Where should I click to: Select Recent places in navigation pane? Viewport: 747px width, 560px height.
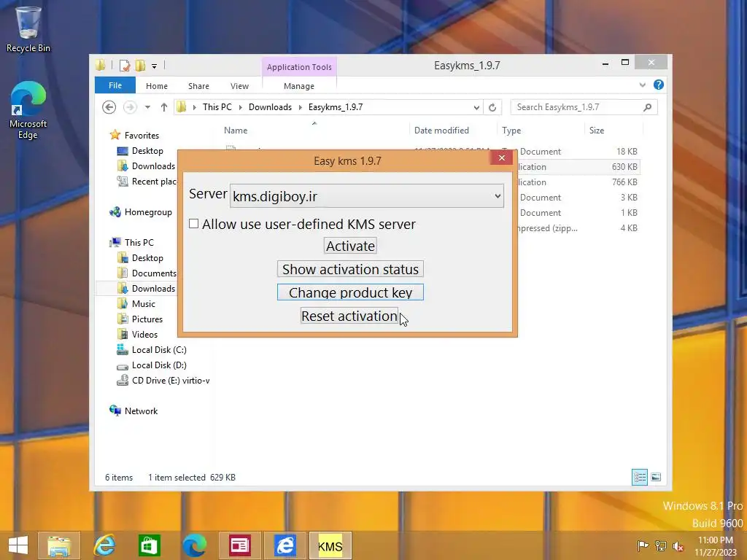coord(154,181)
